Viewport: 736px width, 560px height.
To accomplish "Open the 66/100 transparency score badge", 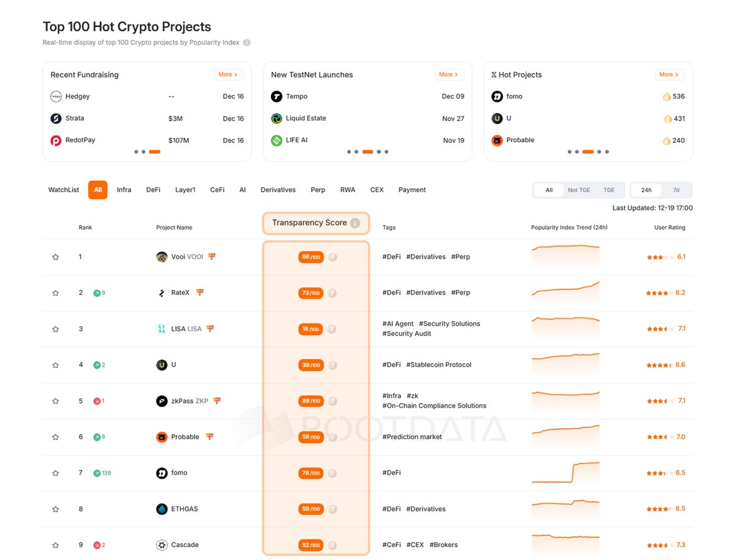I will point(311,257).
